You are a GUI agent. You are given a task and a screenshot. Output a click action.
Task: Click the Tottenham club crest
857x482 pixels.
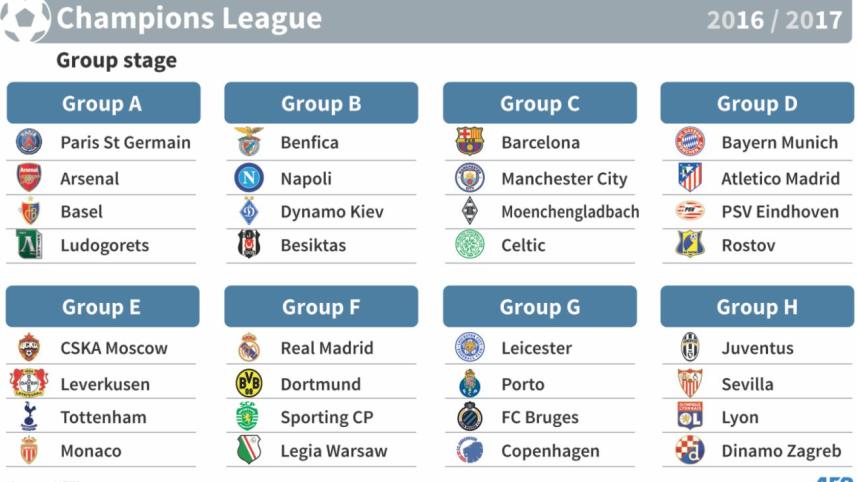29,417
